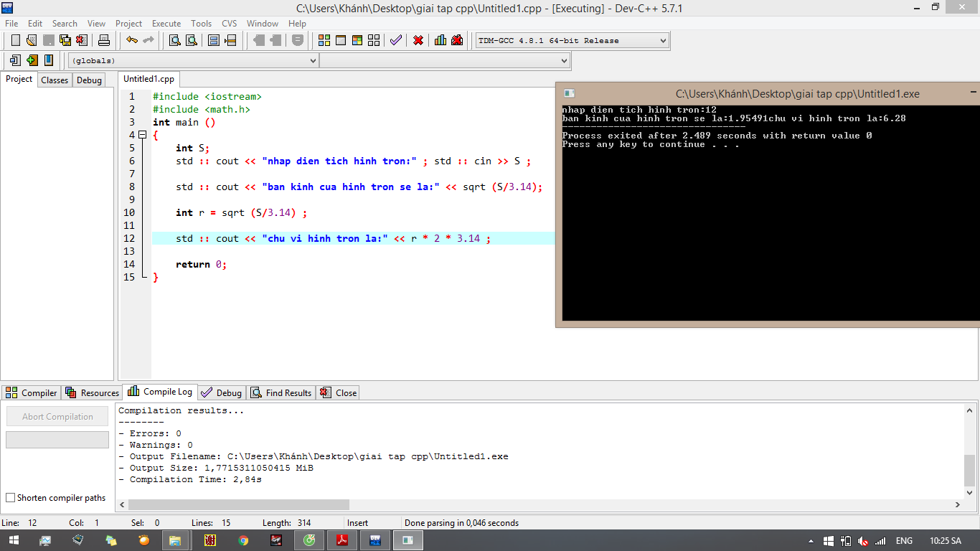The height and width of the screenshot is (551, 980).
Task: Click the red X Stop Execution icon
Action: click(x=418, y=40)
